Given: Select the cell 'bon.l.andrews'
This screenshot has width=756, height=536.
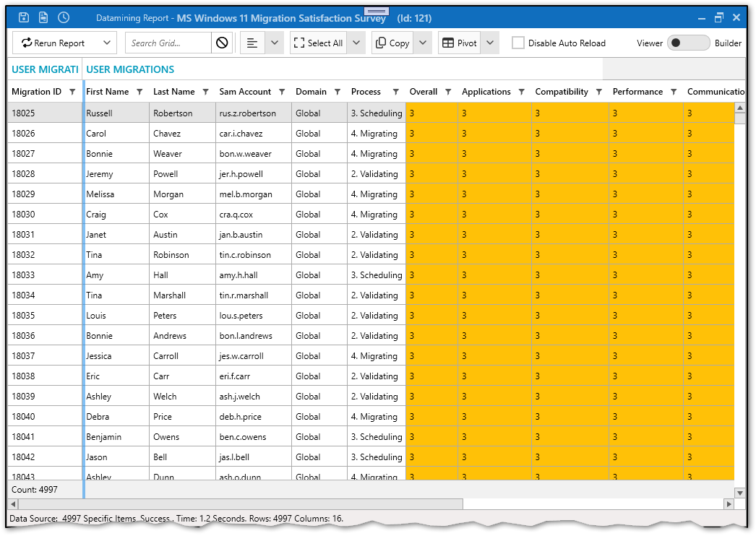Looking at the screenshot, I should (254, 335).
